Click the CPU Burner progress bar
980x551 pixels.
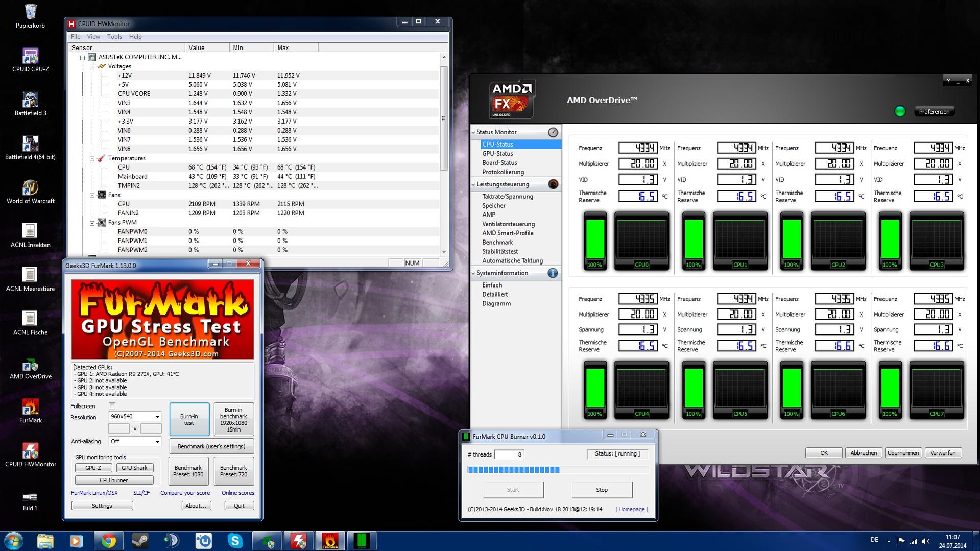point(558,470)
